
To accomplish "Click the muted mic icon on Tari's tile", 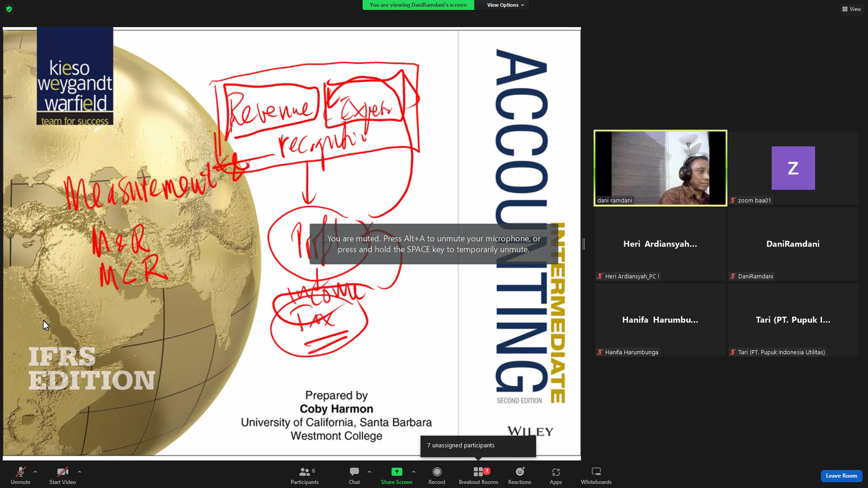I will click(733, 352).
